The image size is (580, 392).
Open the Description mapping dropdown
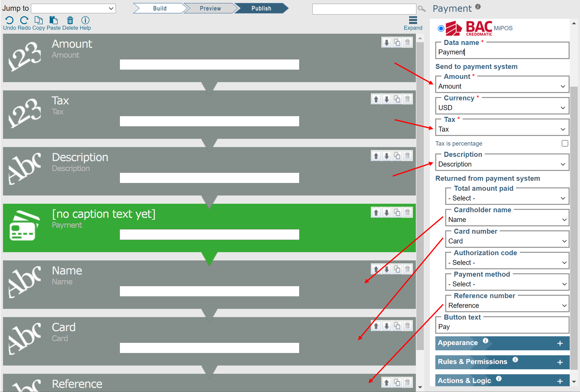pyautogui.click(x=502, y=164)
